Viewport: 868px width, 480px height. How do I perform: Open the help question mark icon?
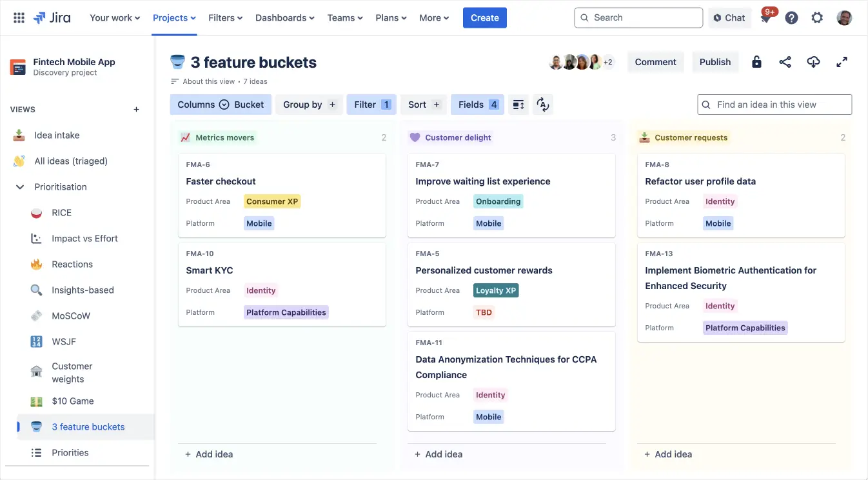pos(791,18)
